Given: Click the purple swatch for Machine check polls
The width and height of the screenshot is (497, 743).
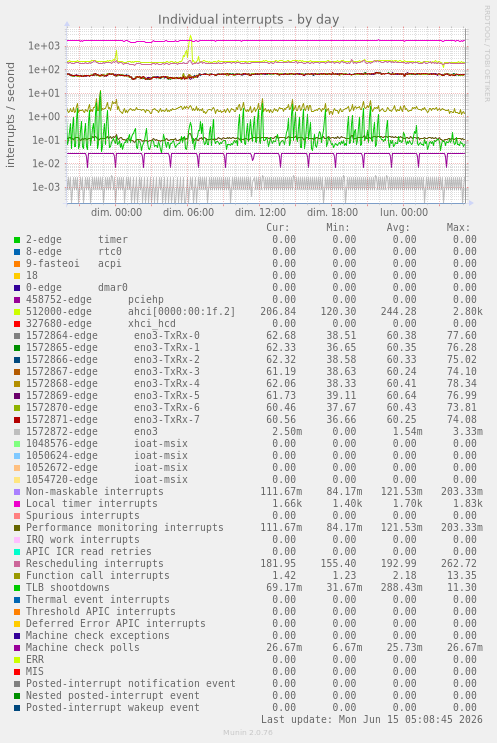Looking at the screenshot, I should [x=17, y=648].
